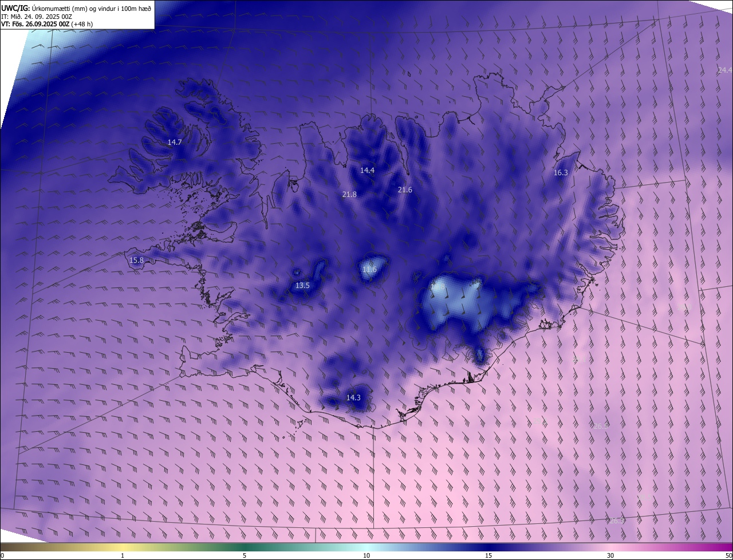Click the 14.3 value near the south coast

tap(353, 397)
